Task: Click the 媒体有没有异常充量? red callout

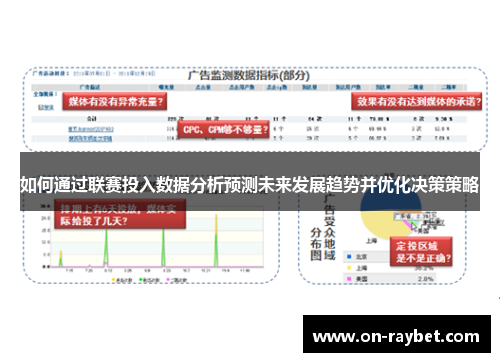Action: 115,101
